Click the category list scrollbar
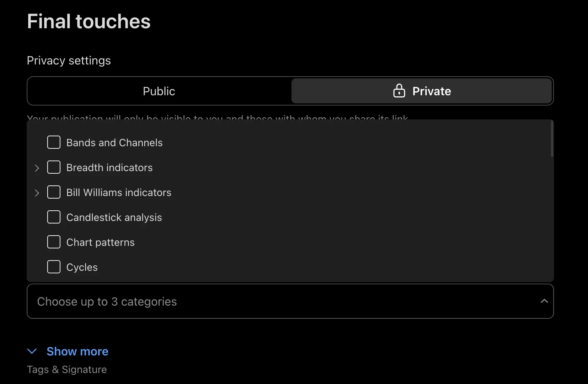The height and width of the screenshot is (384, 588). [552, 140]
